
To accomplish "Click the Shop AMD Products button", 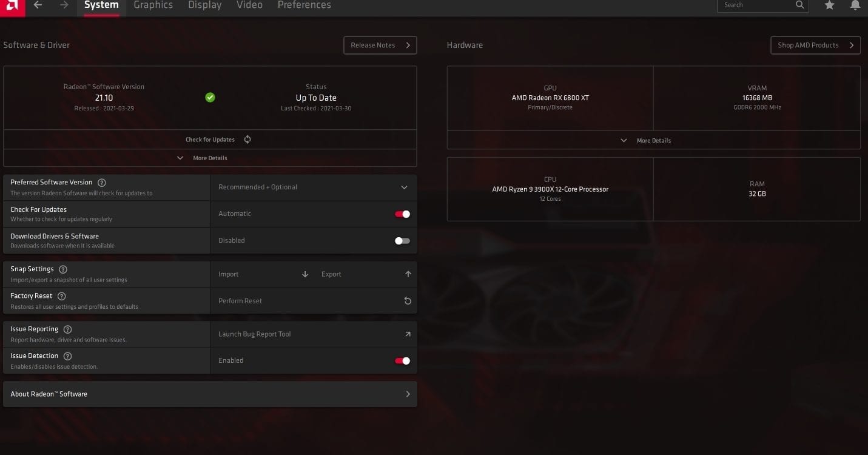I will coord(815,45).
